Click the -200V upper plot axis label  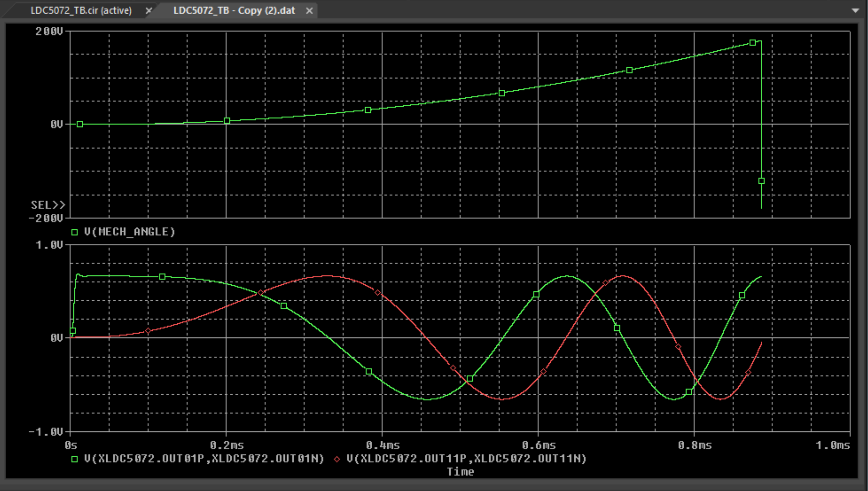[46, 218]
